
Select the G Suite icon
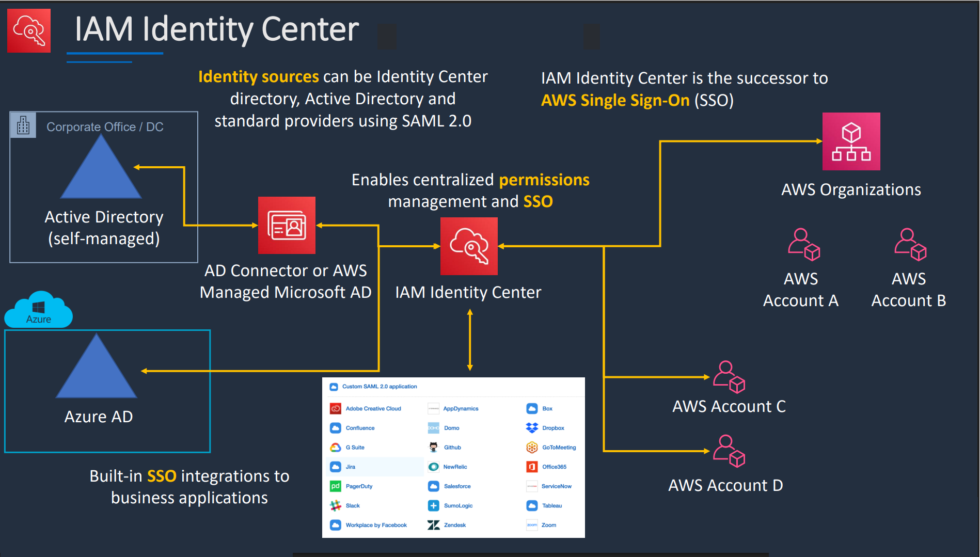click(336, 448)
